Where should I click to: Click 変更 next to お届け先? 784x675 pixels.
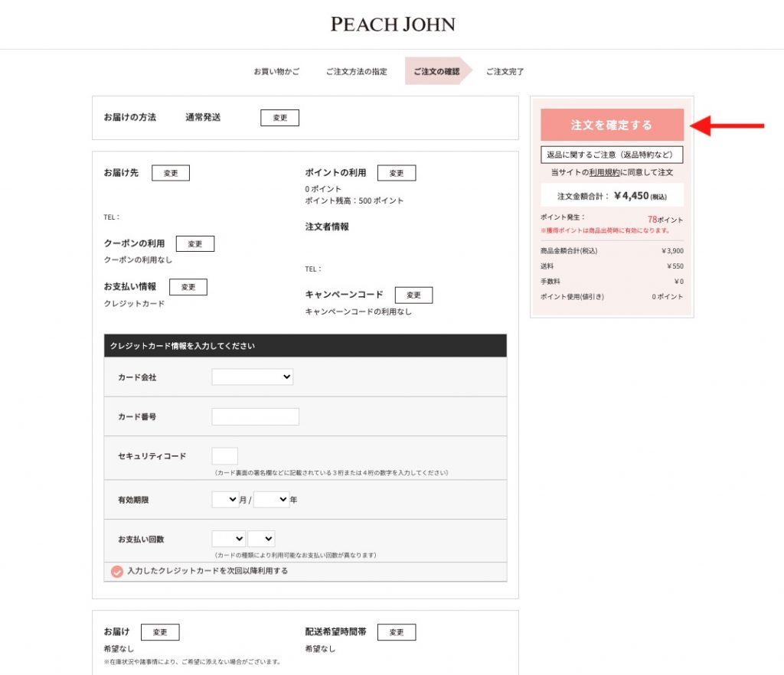click(170, 173)
